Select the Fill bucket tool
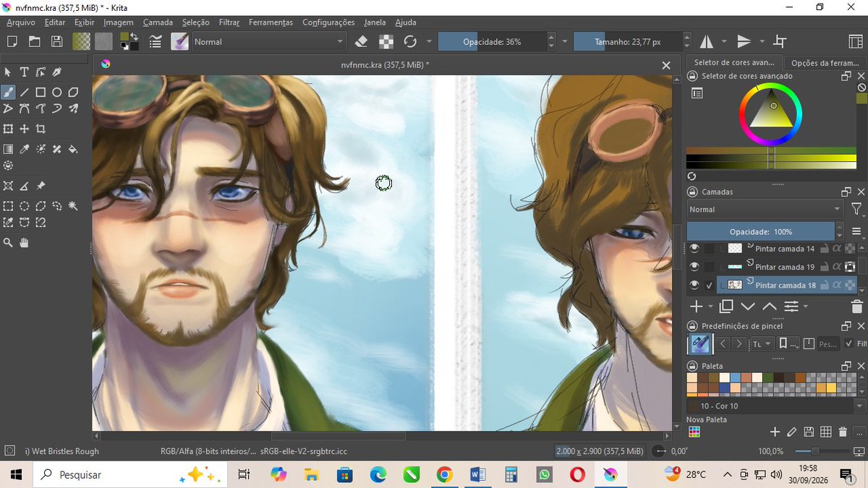The height and width of the screenshot is (488, 868). pos(73,149)
